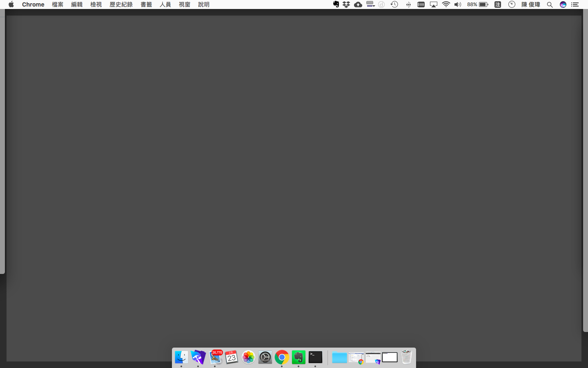The height and width of the screenshot is (368, 588).
Task: Click Evernote elephant icon in menu bar
Action: (x=336, y=4)
